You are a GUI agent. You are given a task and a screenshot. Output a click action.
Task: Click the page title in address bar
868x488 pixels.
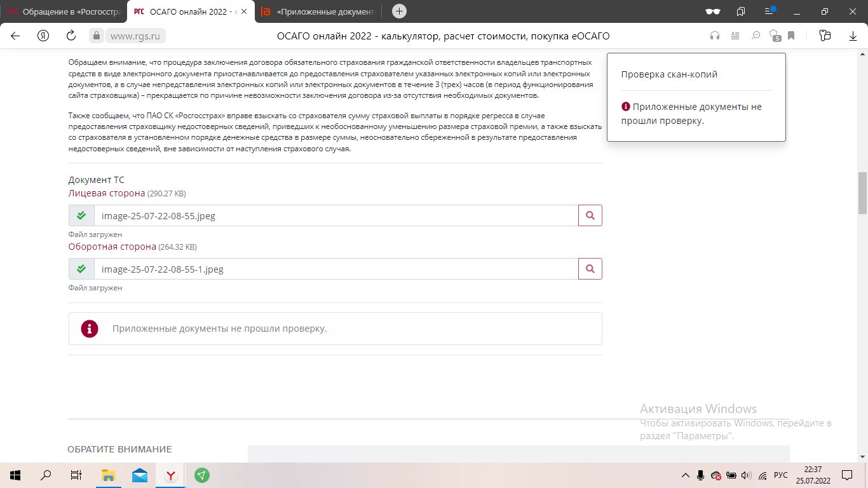click(x=443, y=36)
